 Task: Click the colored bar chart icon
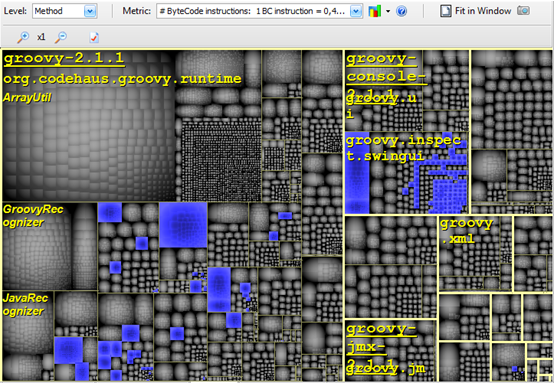pos(374,11)
